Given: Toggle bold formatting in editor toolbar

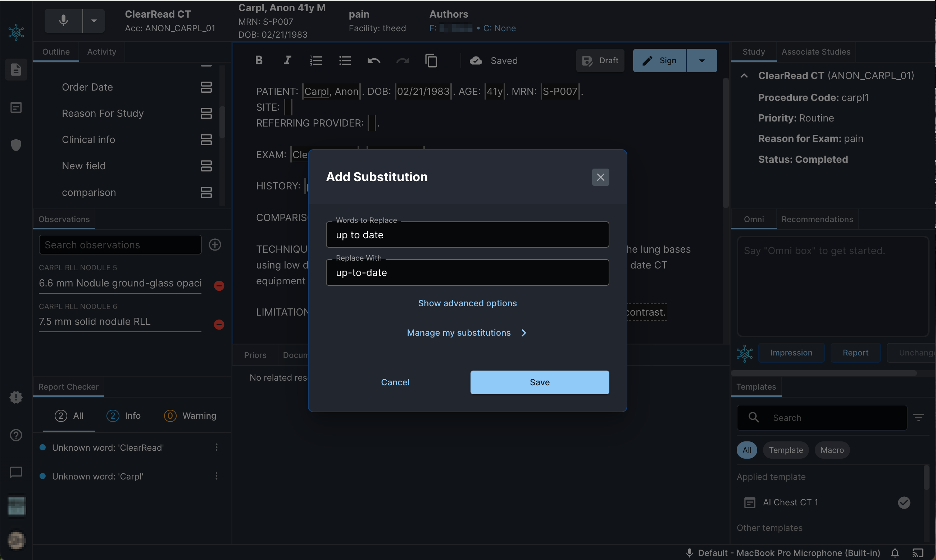Looking at the screenshot, I should pos(259,60).
